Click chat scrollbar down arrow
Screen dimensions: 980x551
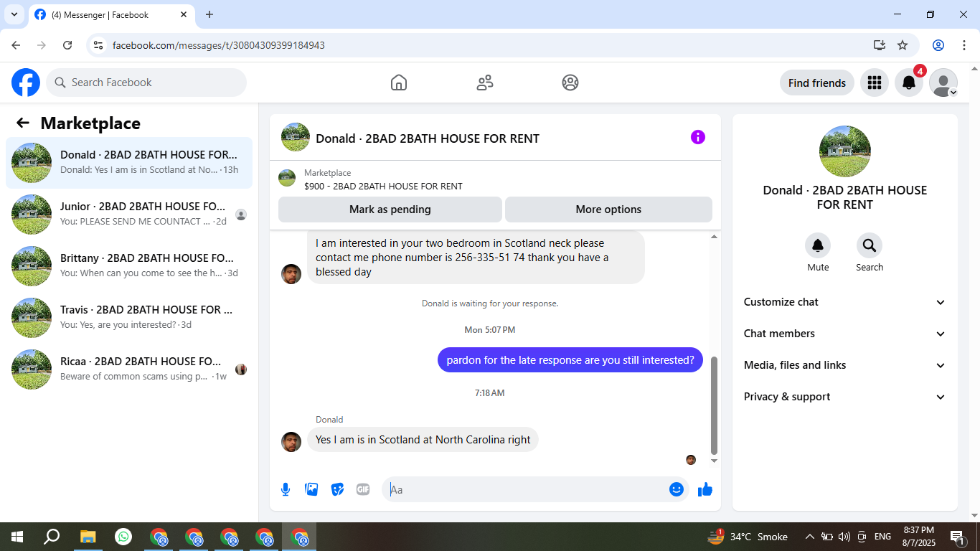click(714, 461)
